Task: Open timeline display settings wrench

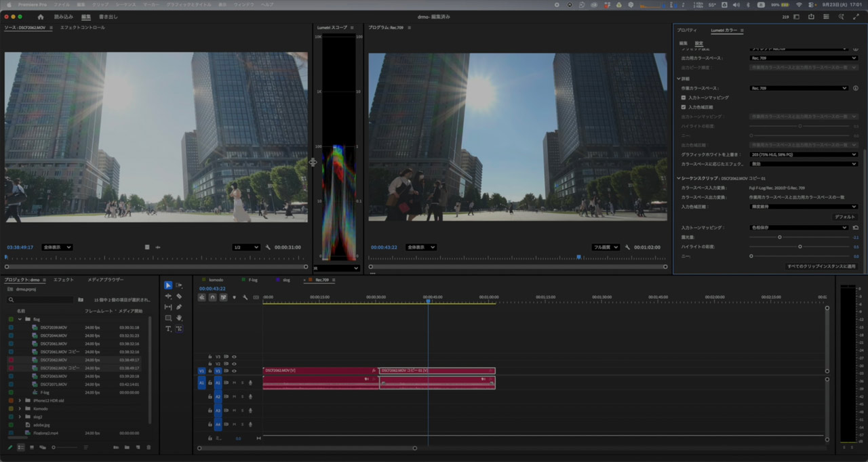Action: tap(245, 297)
